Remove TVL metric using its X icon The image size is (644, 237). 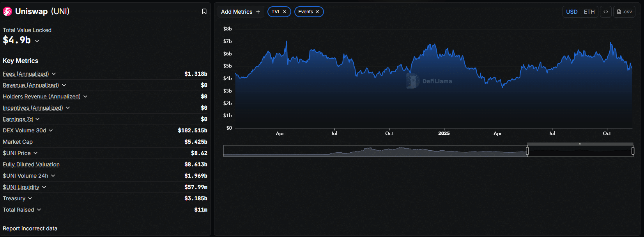(x=285, y=12)
